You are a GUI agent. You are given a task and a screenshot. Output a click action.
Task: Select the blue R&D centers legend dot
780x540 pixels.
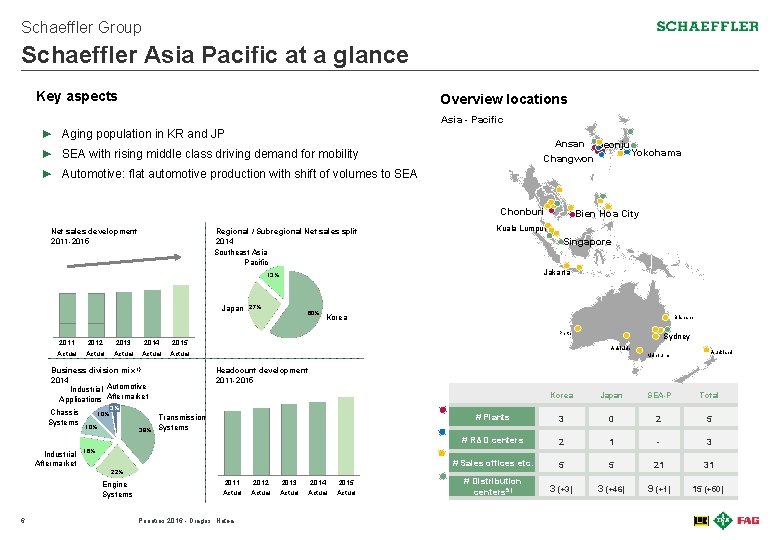click(x=442, y=432)
